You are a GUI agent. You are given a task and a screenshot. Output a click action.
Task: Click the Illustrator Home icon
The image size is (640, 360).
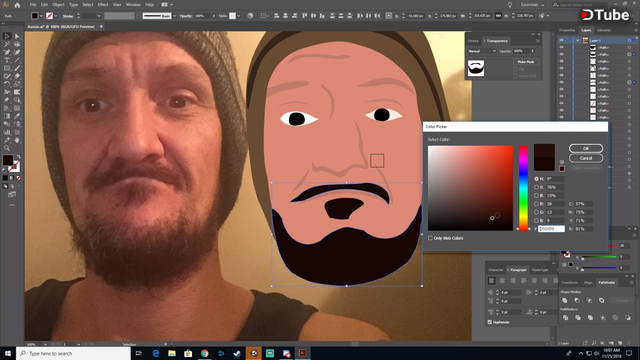17,5
